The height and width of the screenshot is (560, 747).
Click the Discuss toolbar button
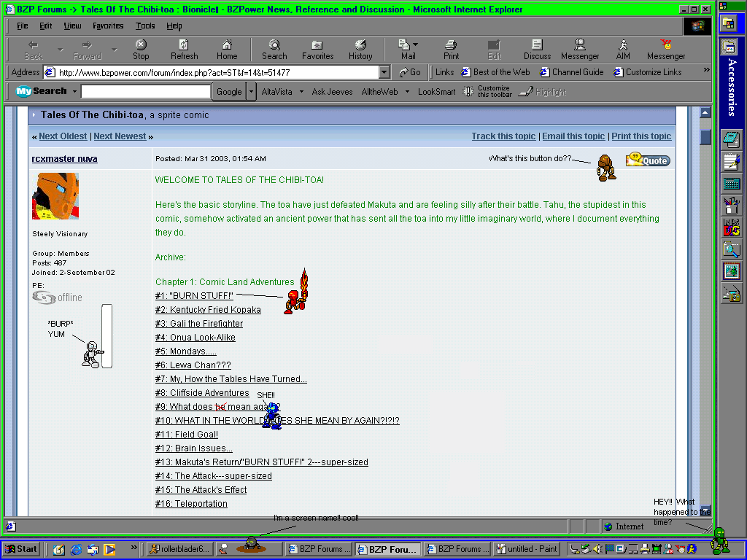537,50
